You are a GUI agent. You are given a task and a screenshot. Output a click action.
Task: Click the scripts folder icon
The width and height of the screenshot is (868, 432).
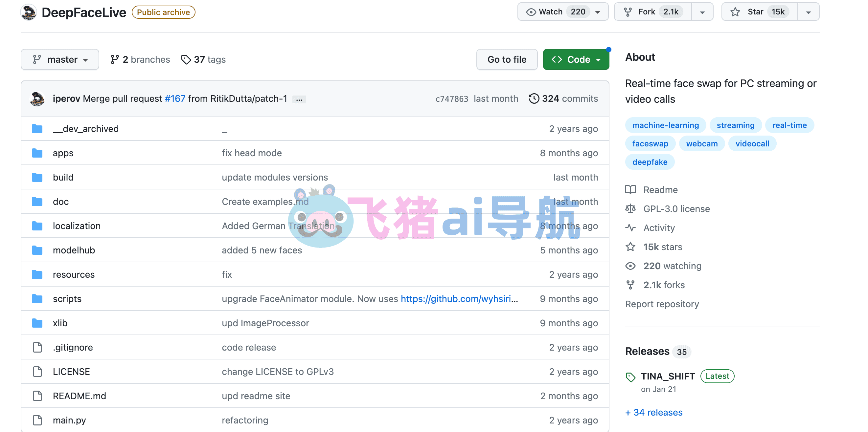[37, 299]
